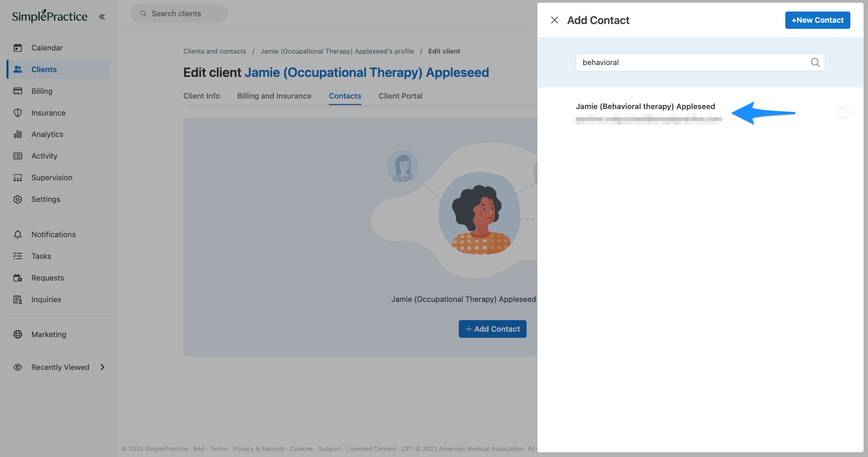Open Supervision in the sidebar menu
The image size is (868, 457).
click(58, 178)
